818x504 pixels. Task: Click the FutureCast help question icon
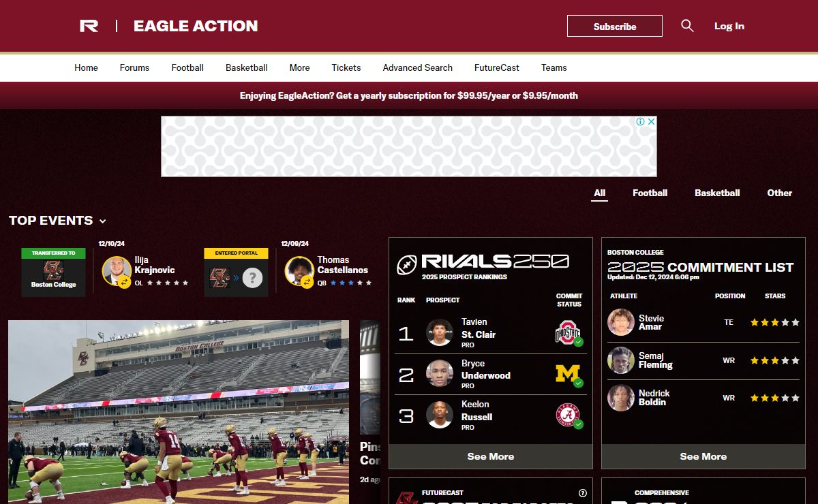click(x=583, y=493)
